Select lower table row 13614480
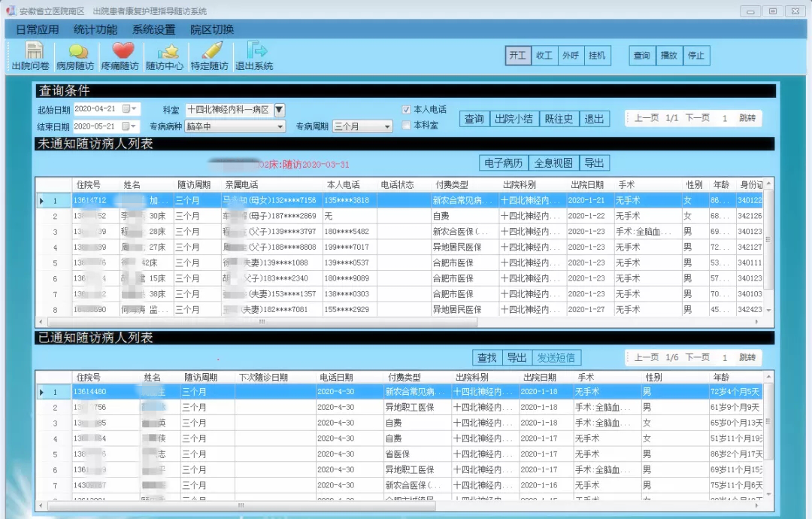This screenshot has height=519, width=812. 400,392
